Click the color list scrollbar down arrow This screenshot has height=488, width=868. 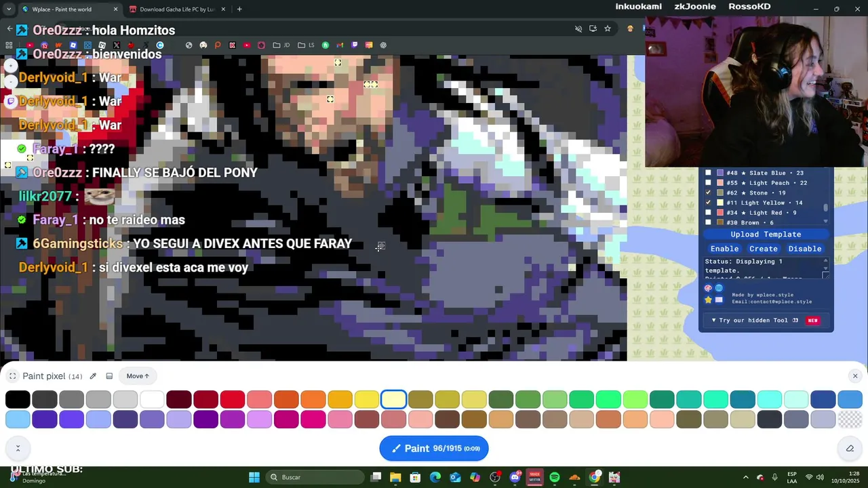coord(825,222)
